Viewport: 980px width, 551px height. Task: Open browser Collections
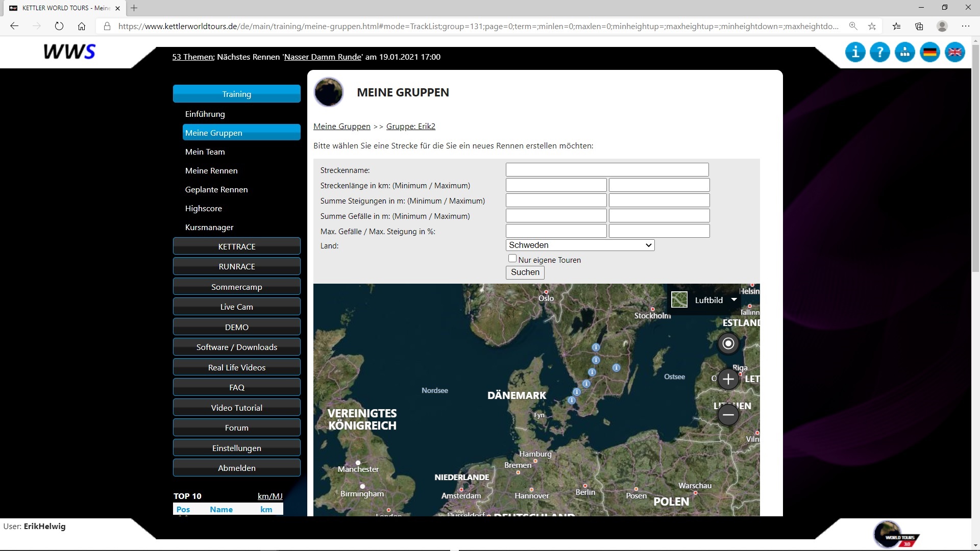[x=919, y=26]
